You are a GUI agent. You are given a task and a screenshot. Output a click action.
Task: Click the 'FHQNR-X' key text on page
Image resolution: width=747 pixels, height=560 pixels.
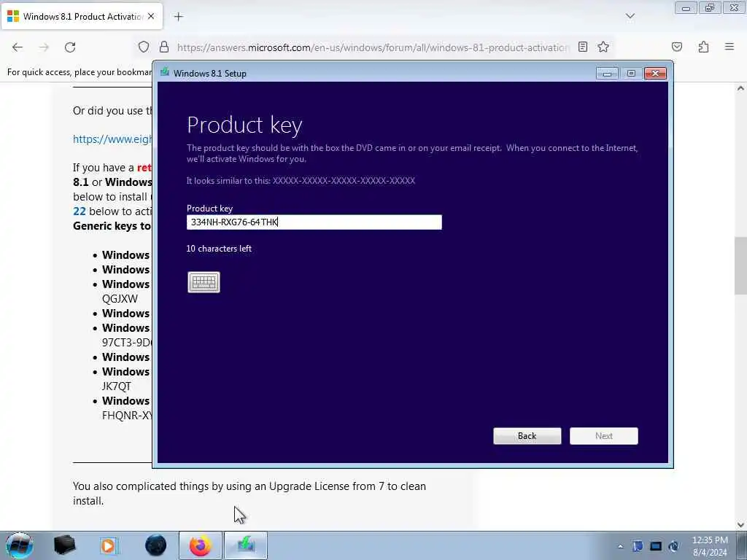[x=127, y=415]
